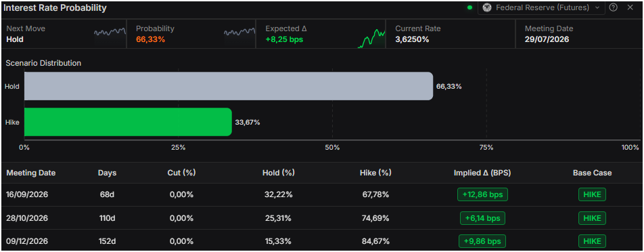Select the gray Hold probability bar
The image size is (644, 252).
point(229,86)
